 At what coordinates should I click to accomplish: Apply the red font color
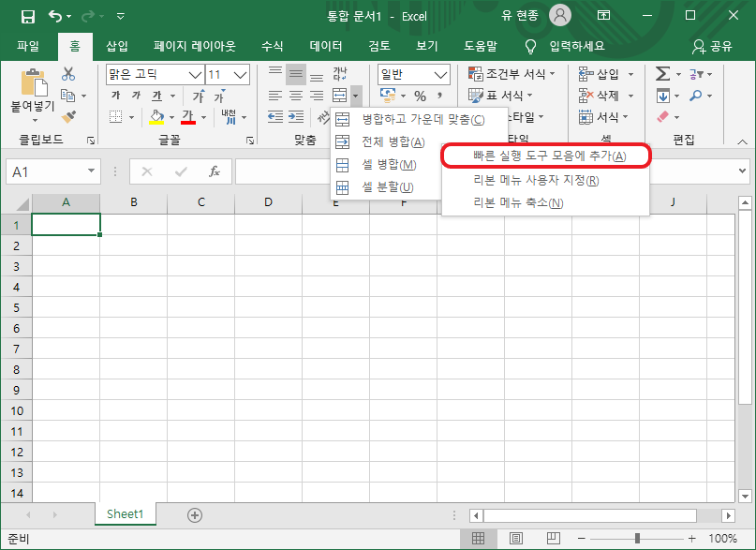click(188, 116)
